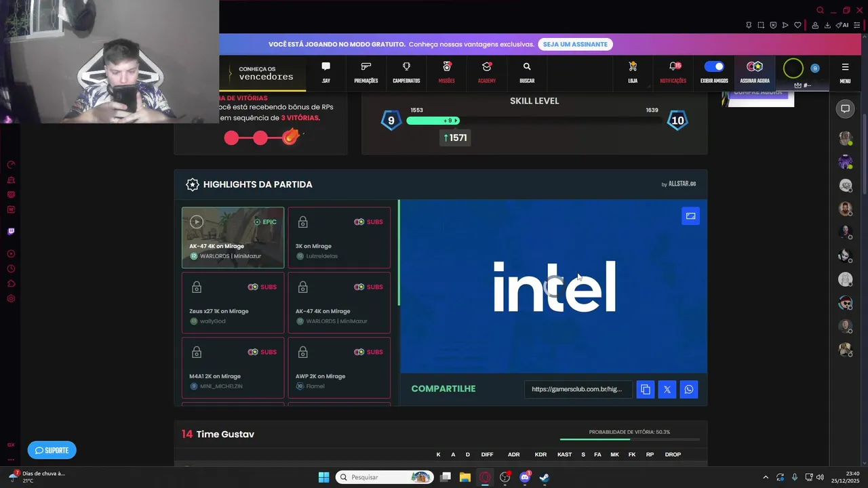Open the Loja shopping cart

tap(633, 73)
